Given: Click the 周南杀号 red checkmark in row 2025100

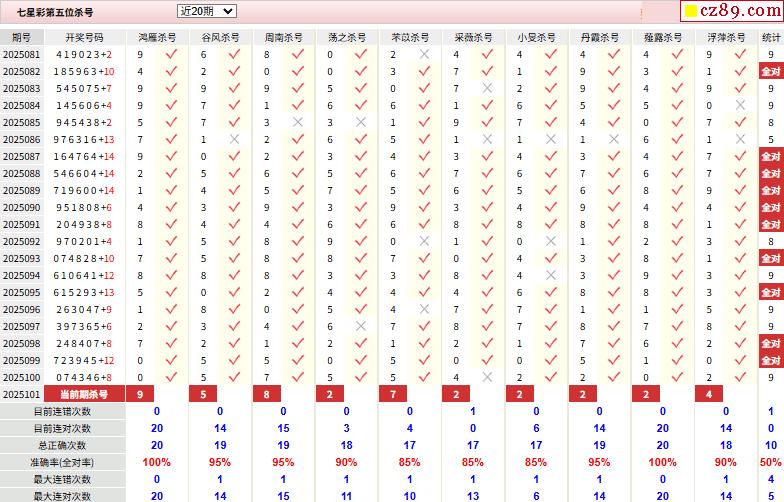Looking at the screenshot, I should coord(298,377).
